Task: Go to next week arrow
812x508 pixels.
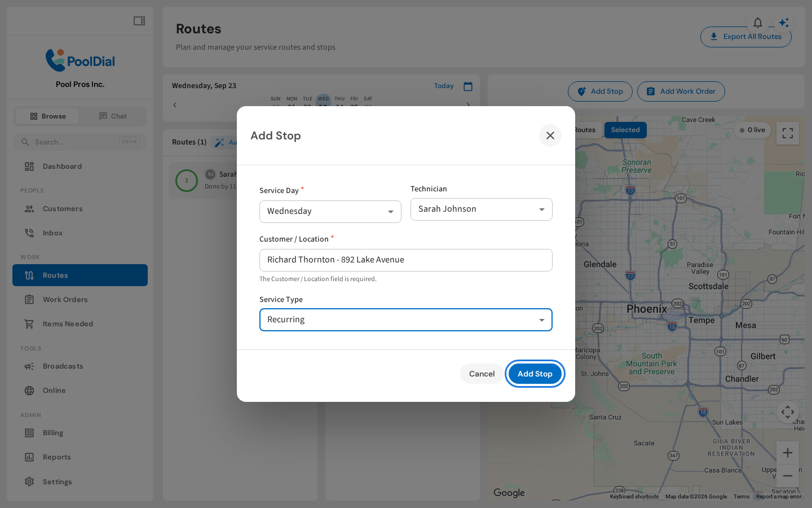Action: click(468, 105)
